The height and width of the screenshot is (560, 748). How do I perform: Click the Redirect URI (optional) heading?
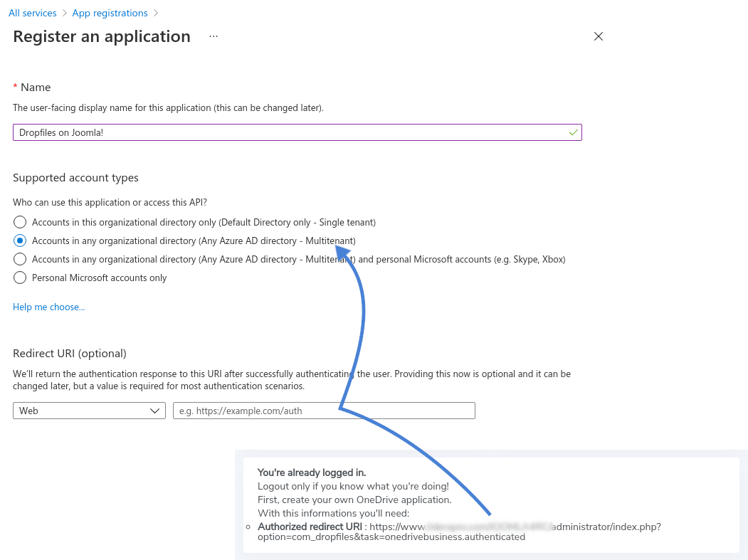coord(70,354)
